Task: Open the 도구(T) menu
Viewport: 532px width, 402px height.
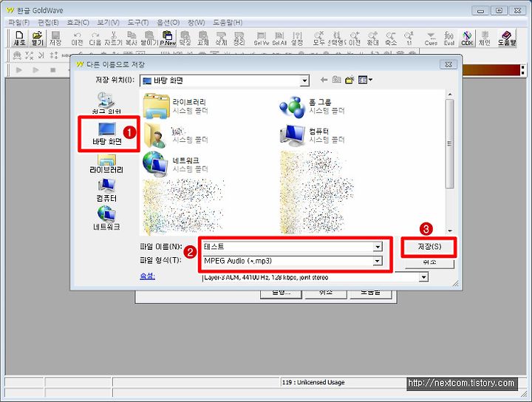Action: (138, 22)
